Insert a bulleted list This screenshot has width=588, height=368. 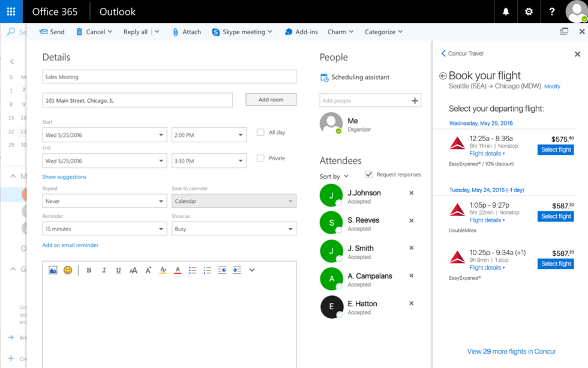point(193,270)
